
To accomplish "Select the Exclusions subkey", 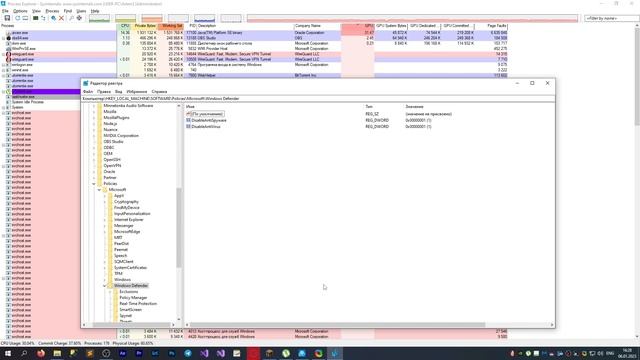I will click(129, 292).
